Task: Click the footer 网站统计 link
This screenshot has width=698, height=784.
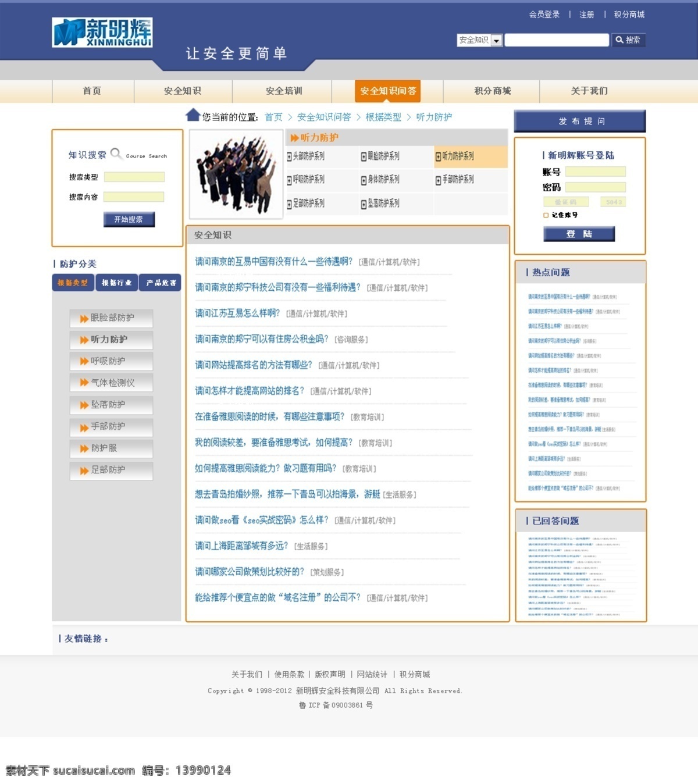Action: click(372, 675)
